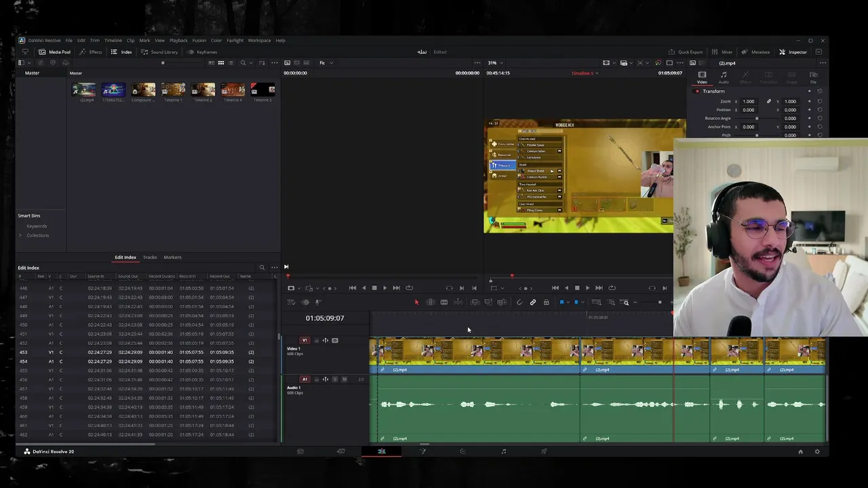This screenshot has width=868, height=488.
Task: Open the Playback menu
Action: click(x=178, y=40)
